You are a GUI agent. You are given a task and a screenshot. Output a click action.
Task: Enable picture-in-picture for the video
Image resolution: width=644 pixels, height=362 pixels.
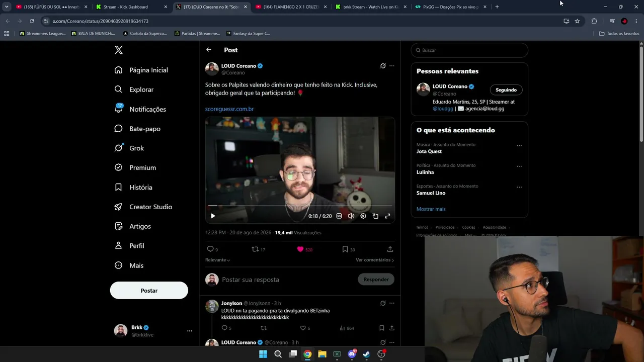(x=375, y=216)
